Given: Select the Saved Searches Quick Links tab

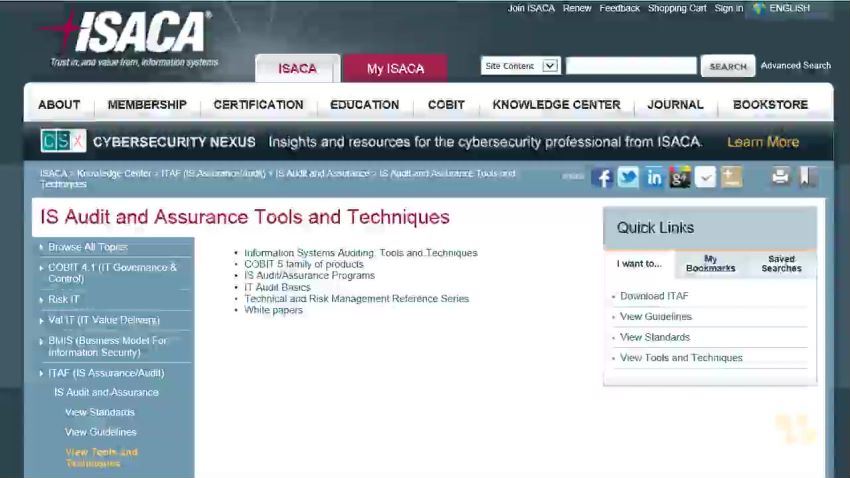Looking at the screenshot, I should [x=781, y=264].
